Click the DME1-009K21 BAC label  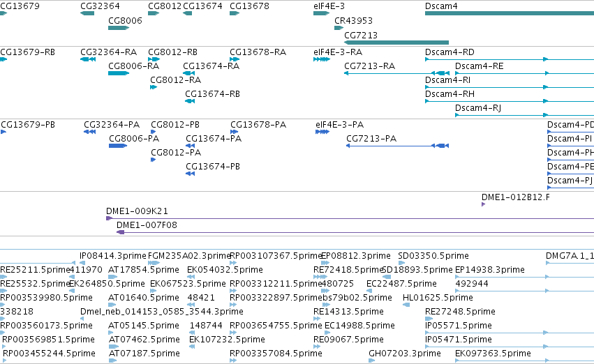click(137, 211)
